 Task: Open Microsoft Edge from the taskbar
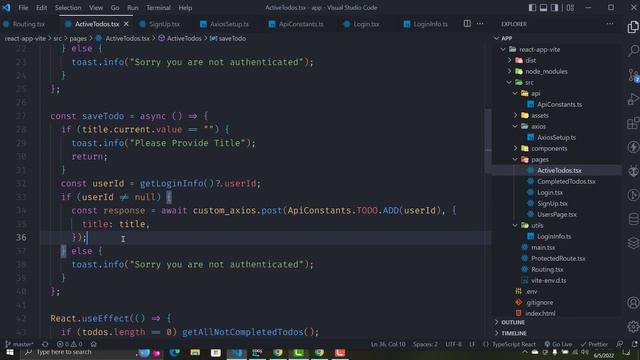click(174, 353)
